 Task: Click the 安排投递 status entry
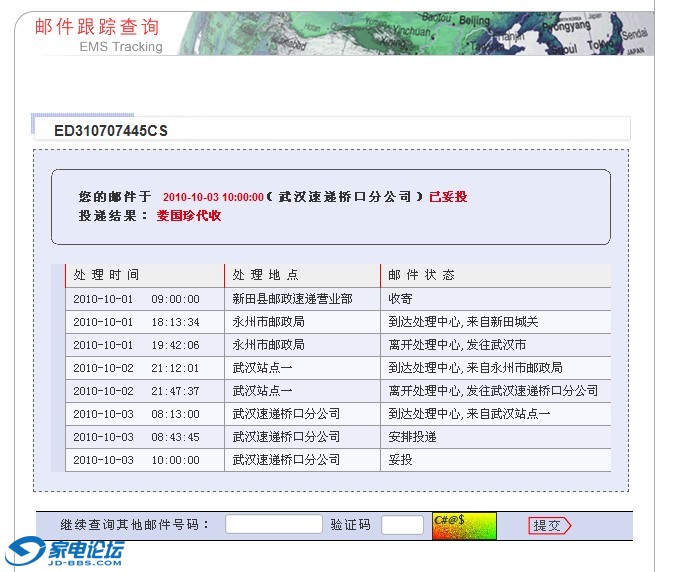coord(412,437)
